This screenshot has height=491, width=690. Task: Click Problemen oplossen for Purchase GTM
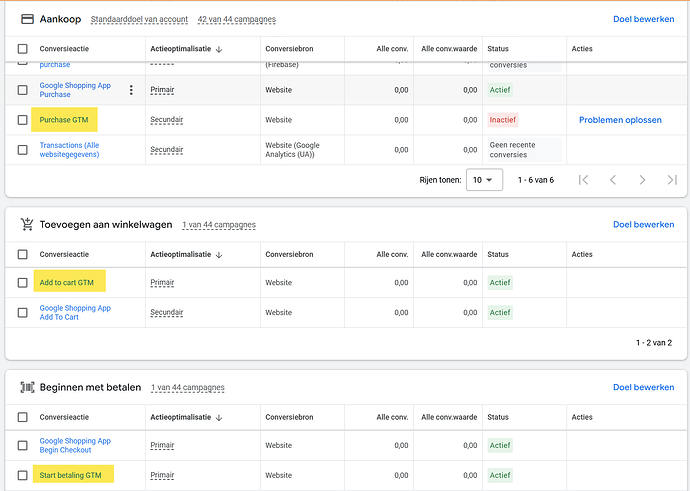[620, 120]
